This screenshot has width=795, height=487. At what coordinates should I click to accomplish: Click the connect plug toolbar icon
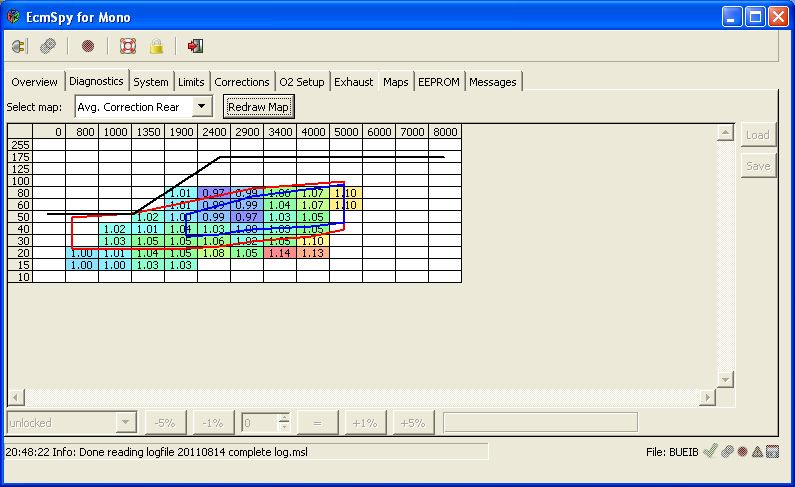coord(19,46)
